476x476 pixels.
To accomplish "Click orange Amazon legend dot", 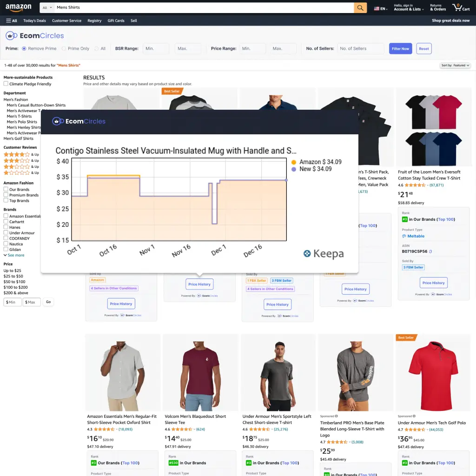I will coord(294,162).
